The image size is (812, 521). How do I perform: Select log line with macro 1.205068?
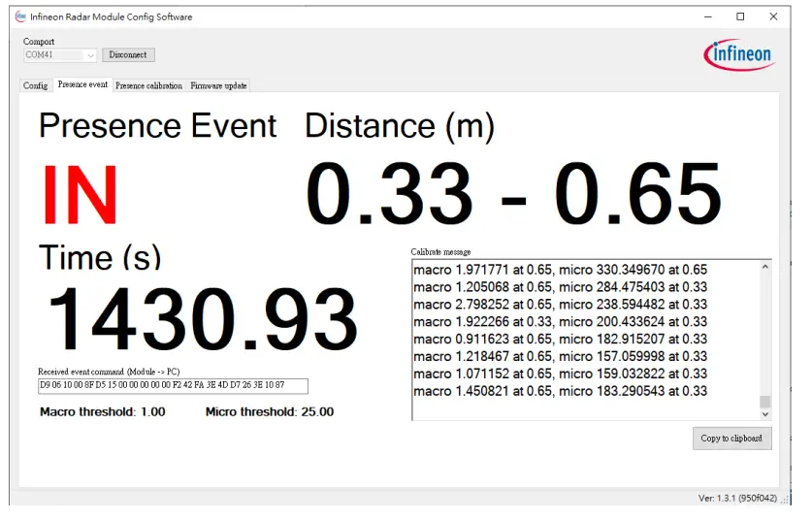[561, 287]
